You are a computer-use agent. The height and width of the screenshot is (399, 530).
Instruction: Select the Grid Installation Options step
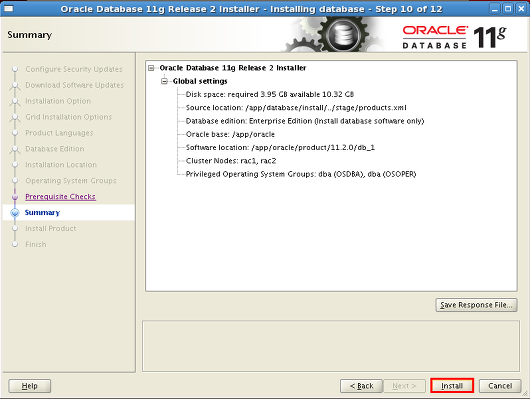(69, 117)
